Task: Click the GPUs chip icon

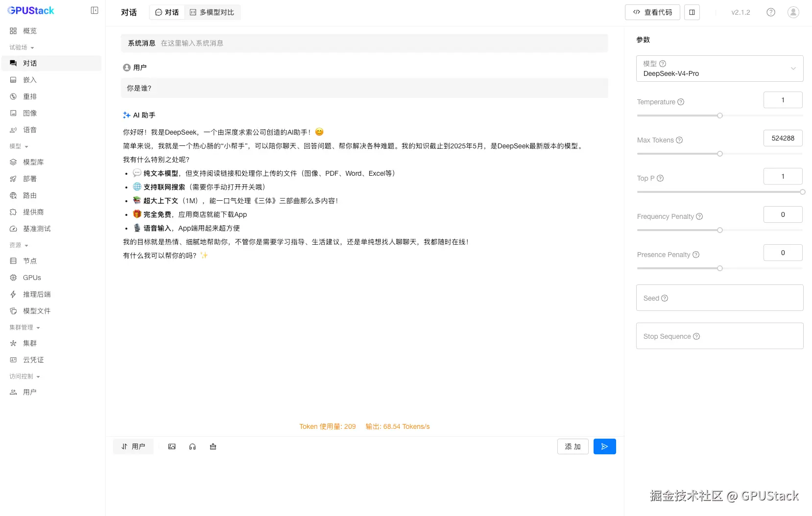Action: pyautogui.click(x=13, y=278)
